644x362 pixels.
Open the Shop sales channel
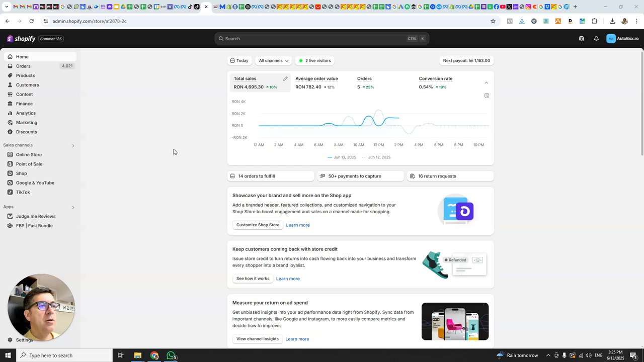[x=39, y=173]
